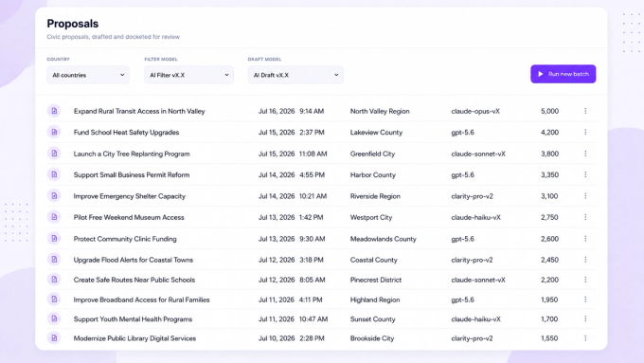Click the Jul 12, 2026 8:05 AM timestamp
644x363 pixels.
[x=292, y=280]
